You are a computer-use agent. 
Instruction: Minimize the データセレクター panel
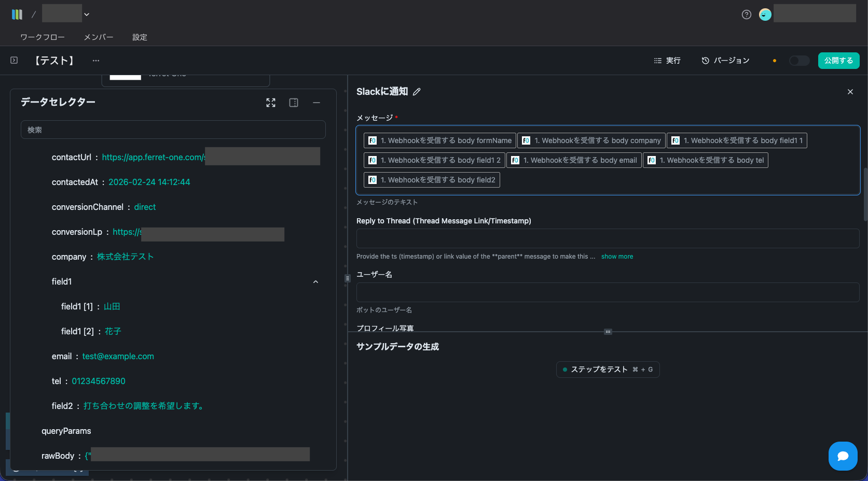(316, 103)
